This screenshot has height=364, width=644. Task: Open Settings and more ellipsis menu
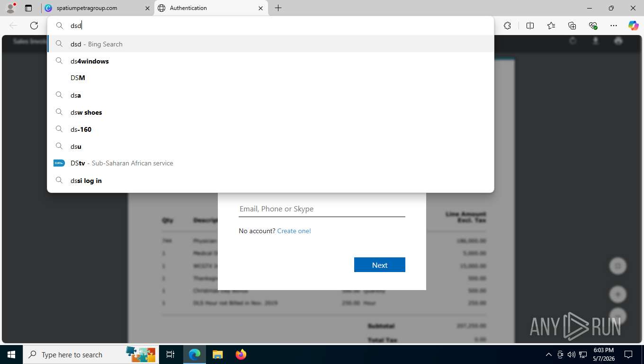coord(614,26)
